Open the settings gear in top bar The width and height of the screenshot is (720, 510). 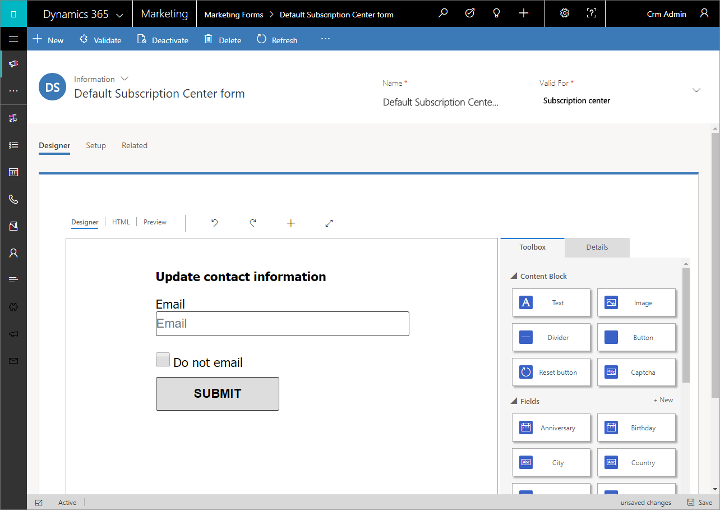(564, 14)
